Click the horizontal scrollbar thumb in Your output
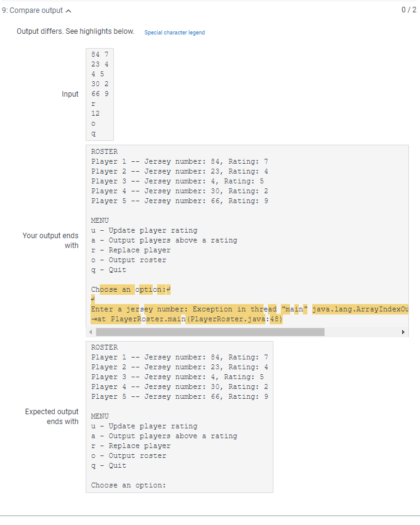 tap(210, 332)
